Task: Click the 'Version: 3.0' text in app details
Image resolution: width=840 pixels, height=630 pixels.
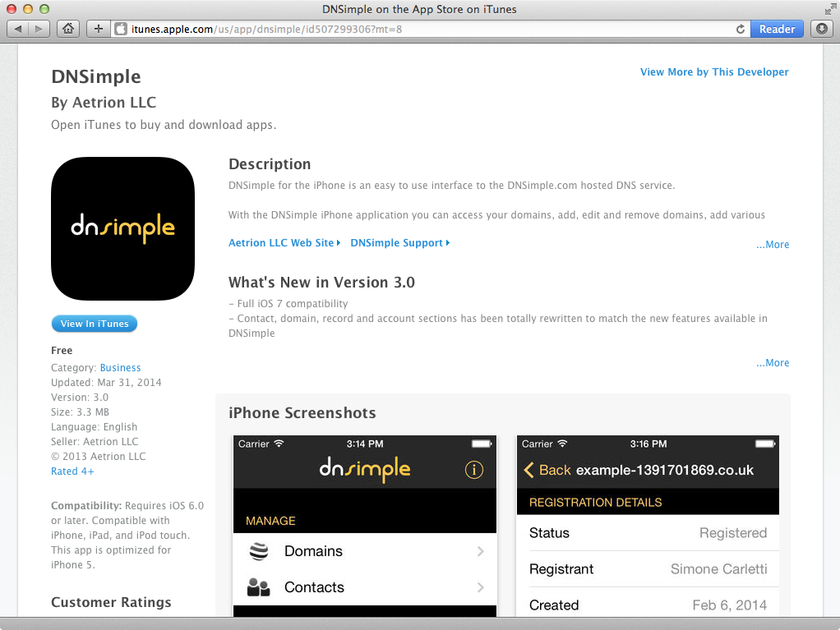Action: [x=80, y=398]
